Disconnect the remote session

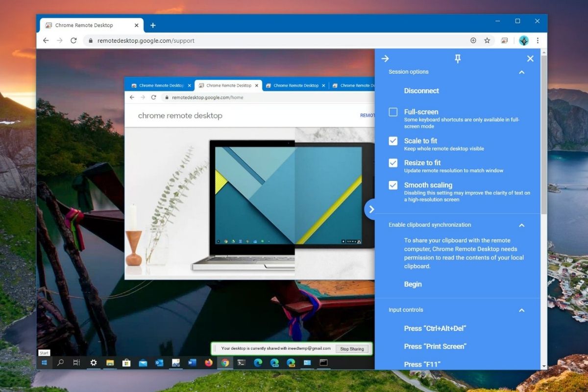tap(421, 91)
